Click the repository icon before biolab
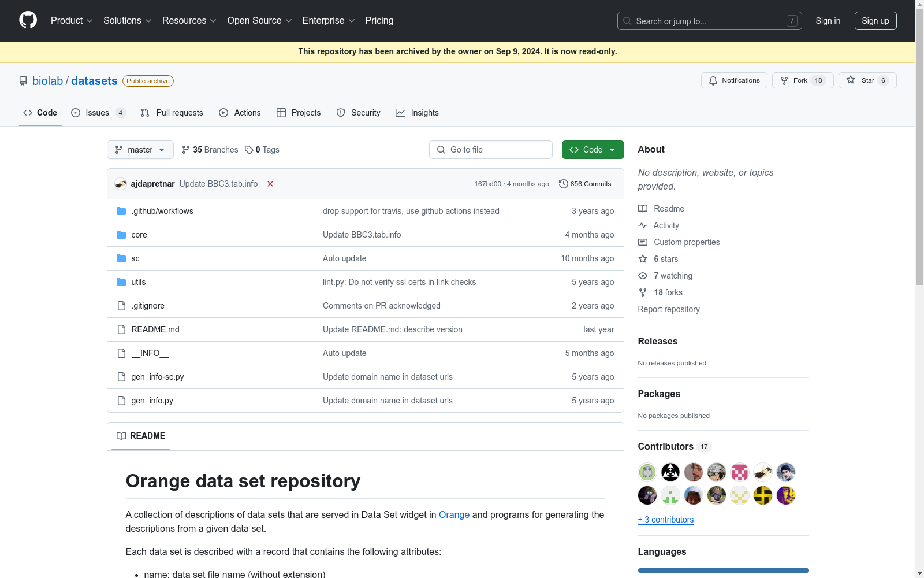 [23, 81]
